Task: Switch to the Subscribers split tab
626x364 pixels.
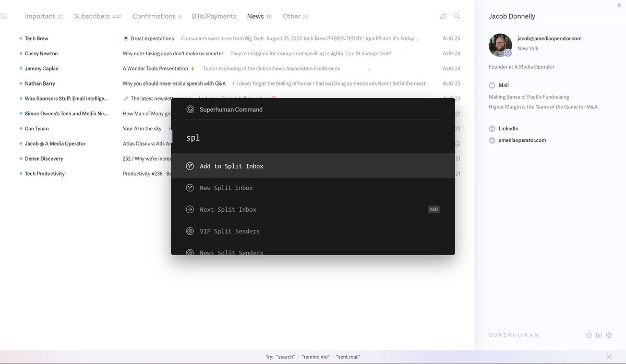Action: tap(98, 16)
